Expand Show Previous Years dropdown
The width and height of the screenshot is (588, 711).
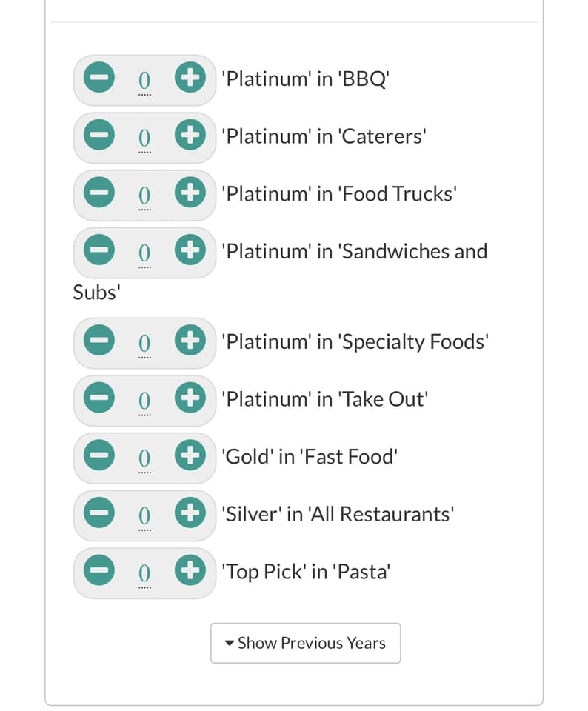click(306, 643)
